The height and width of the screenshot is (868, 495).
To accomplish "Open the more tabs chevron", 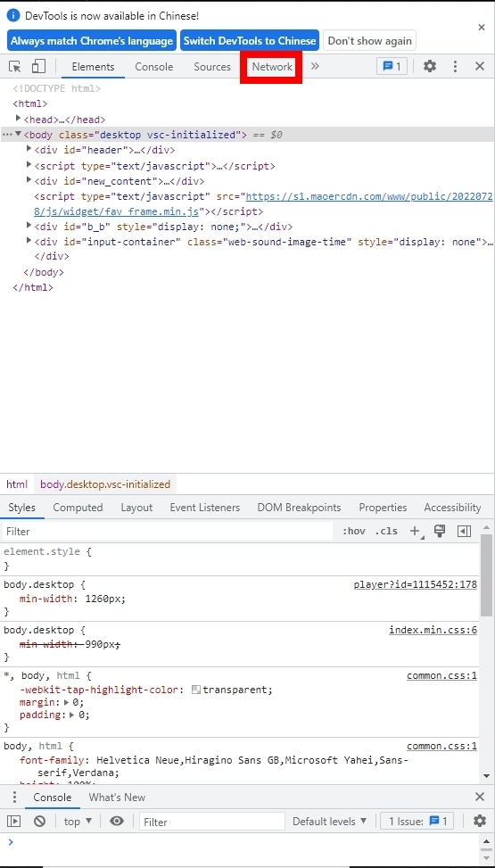I will click(315, 66).
